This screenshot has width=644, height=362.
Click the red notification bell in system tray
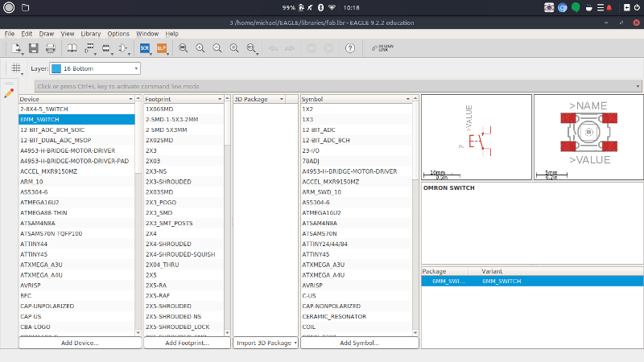click(x=609, y=8)
